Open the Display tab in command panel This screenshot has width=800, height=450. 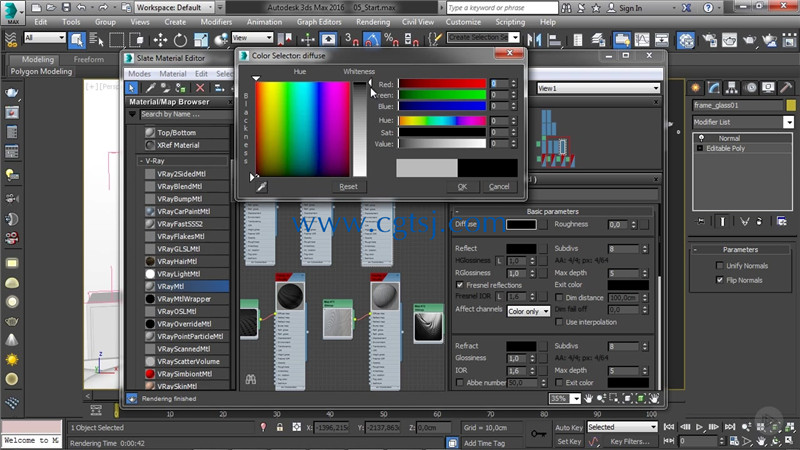coord(768,88)
